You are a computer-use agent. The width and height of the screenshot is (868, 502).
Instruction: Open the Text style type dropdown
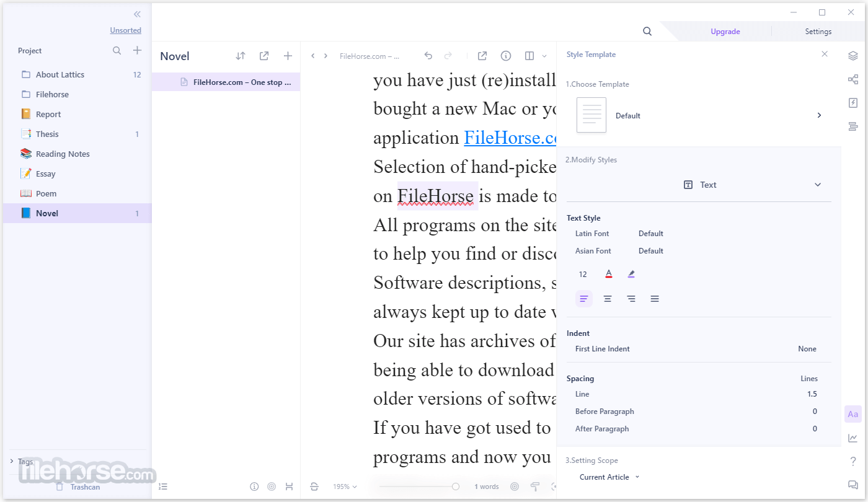pyautogui.click(x=699, y=185)
